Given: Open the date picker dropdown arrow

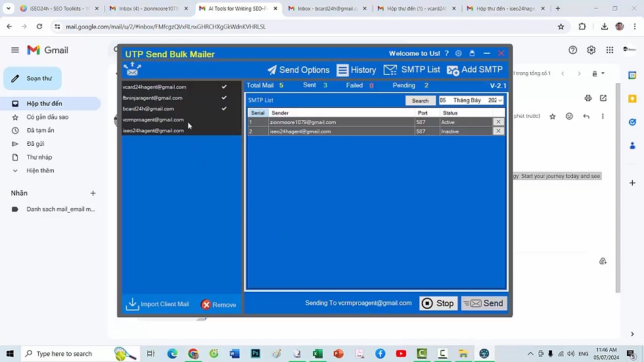Looking at the screenshot, I should click(500, 101).
